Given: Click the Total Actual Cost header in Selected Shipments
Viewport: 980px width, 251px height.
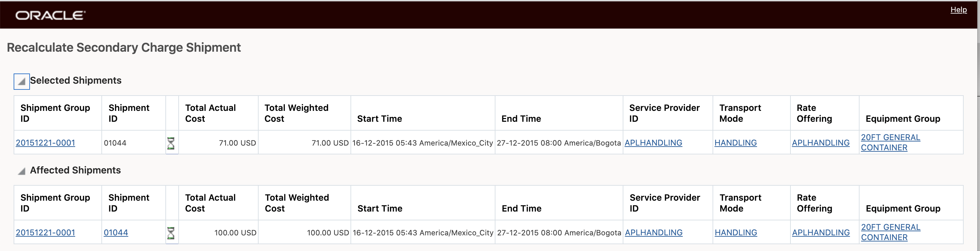Looking at the screenshot, I should coord(210,113).
